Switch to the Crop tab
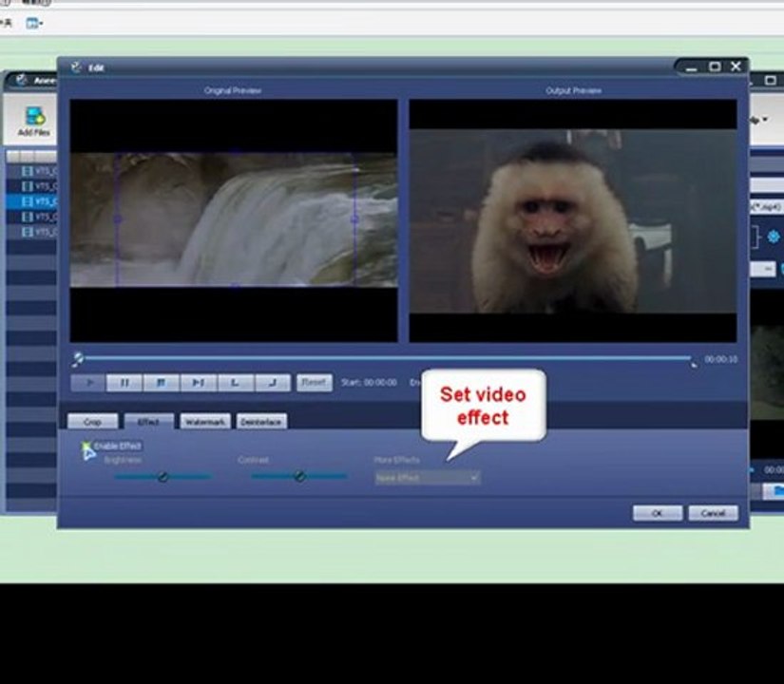The height and width of the screenshot is (684, 784). 92,422
